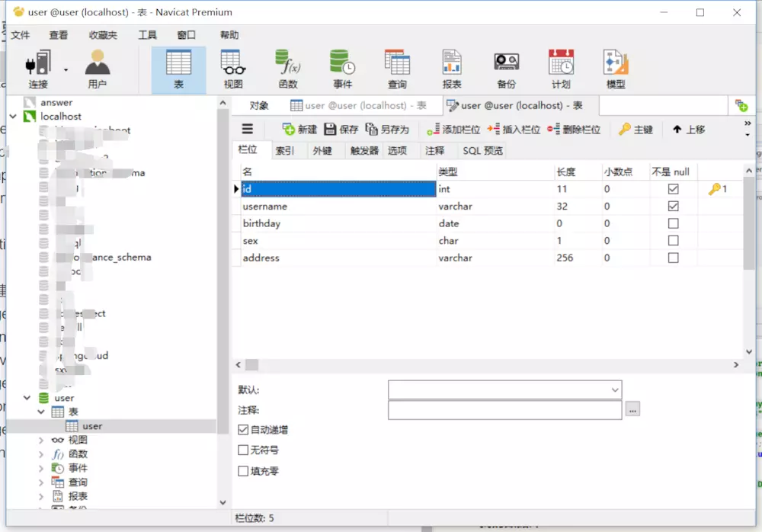The height and width of the screenshot is (532, 762).
Task: Enable the 无符号 unsigned checkbox
Action: coord(243,450)
